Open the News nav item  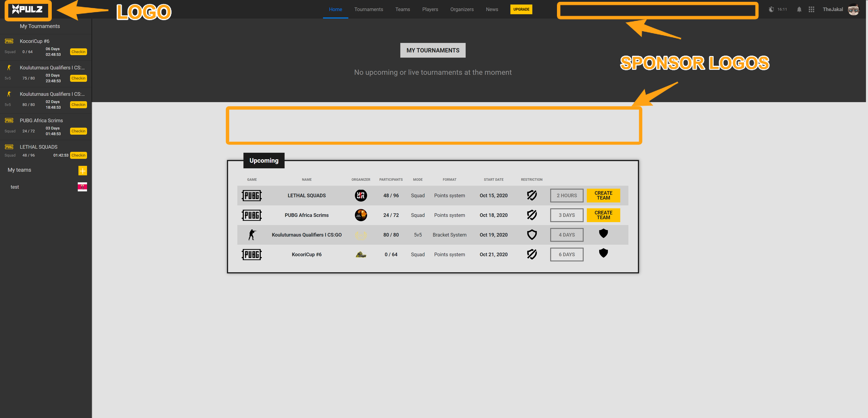(x=492, y=9)
